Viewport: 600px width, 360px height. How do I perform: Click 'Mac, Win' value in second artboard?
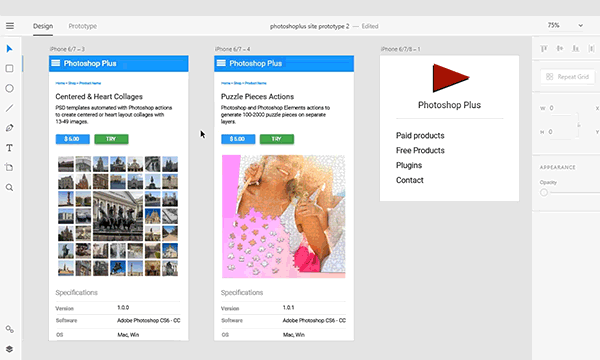pyautogui.click(x=294, y=335)
